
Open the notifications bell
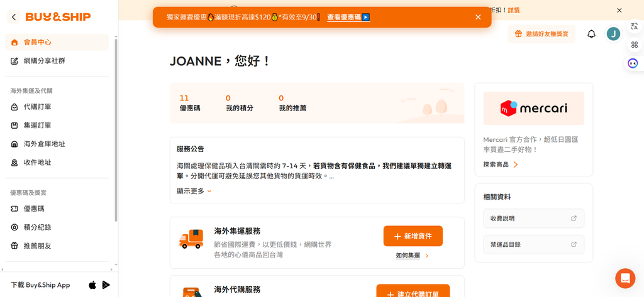(591, 34)
